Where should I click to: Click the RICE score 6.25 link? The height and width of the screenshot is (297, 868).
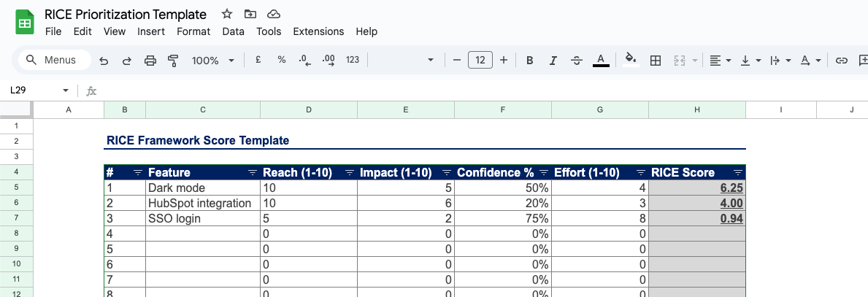731,188
